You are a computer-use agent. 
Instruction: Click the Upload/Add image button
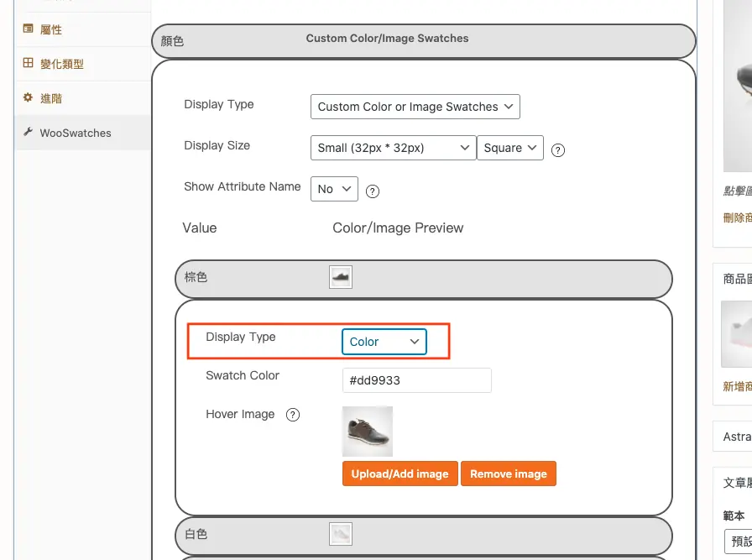coord(400,474)
